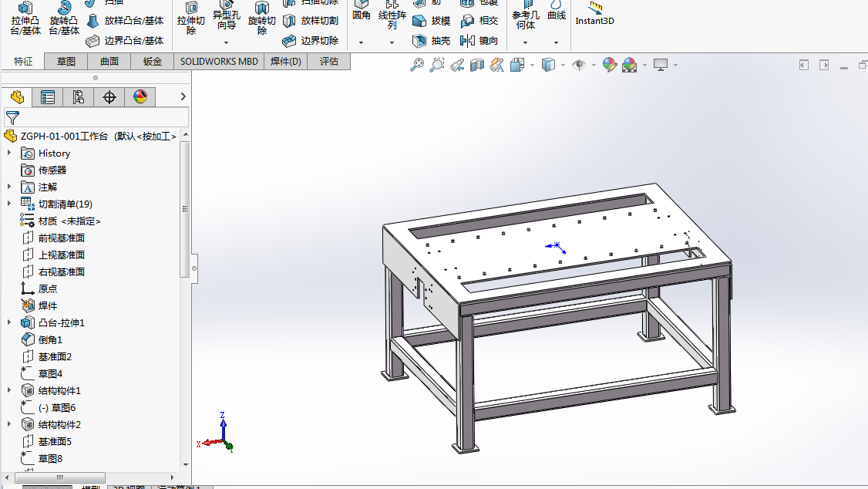Click the Lofted Cut (放样切割) tool
Screen dimensions: 868x489
click(311, 21)
